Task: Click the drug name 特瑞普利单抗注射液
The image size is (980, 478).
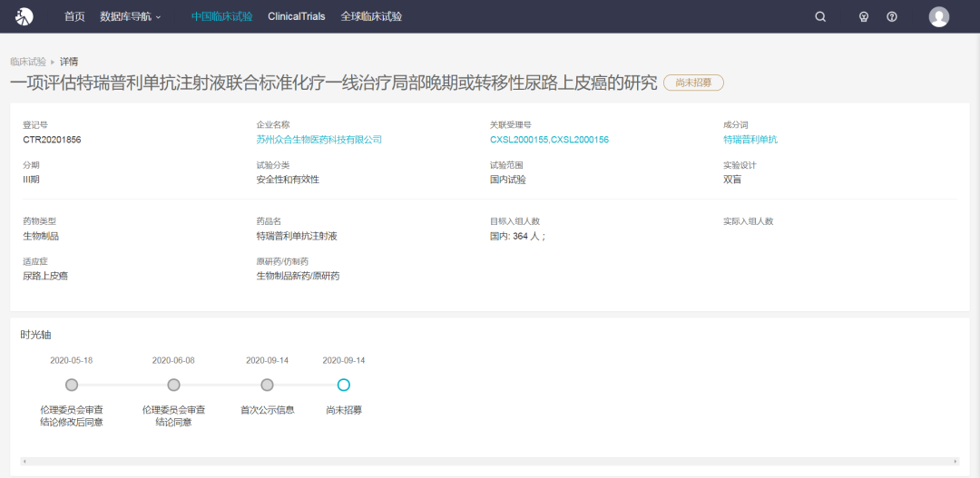Action: 297,236
